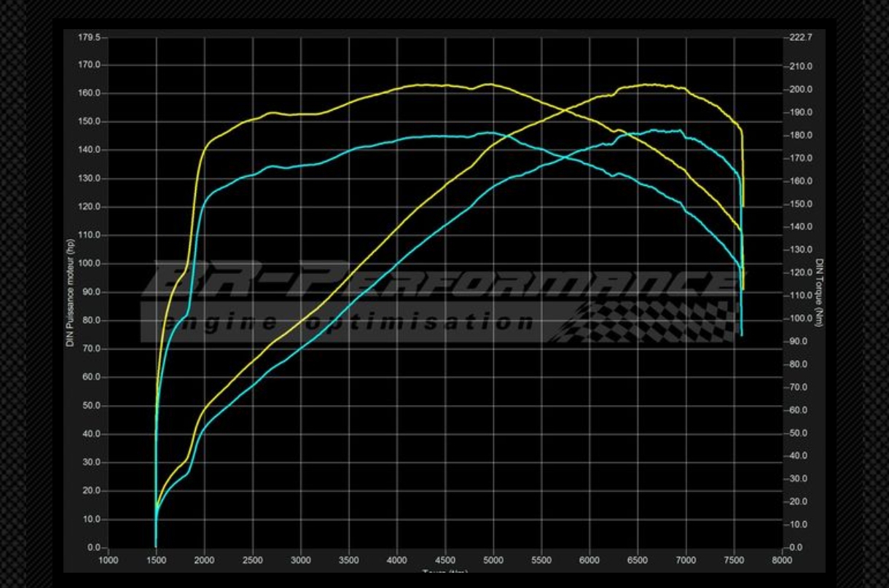
Task: Click the 4500 tick on RPM axis
Action: click(x=444, y=560)
